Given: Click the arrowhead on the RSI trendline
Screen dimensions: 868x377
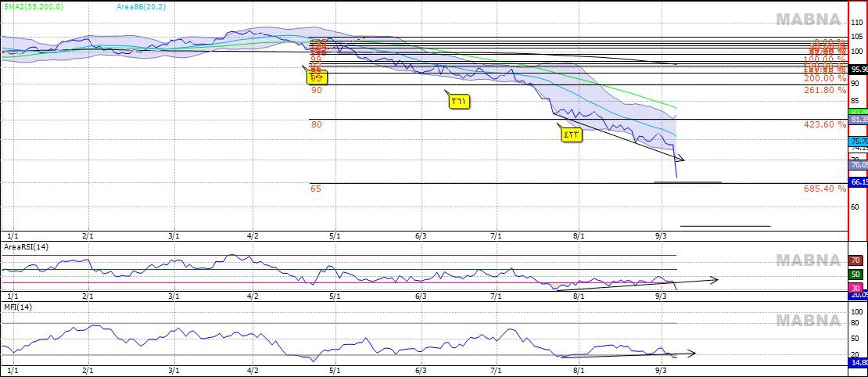Looking at the screenshot, I should [x=713, y=278].
